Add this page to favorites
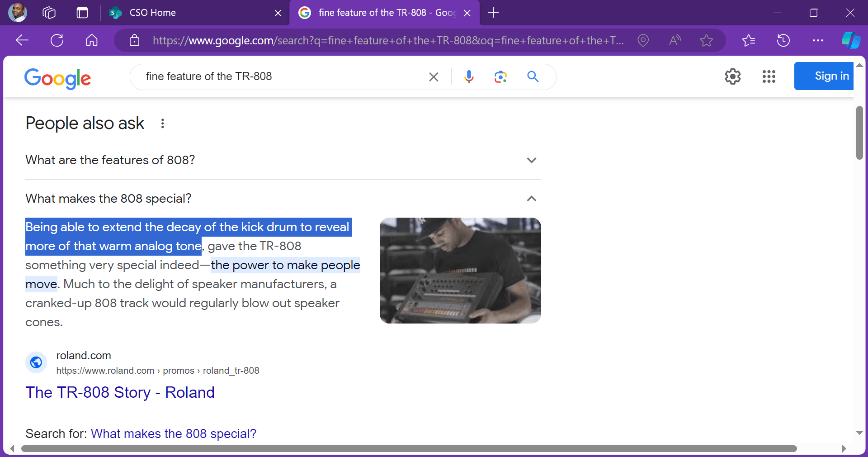868x457 pixels. [706, 40]
